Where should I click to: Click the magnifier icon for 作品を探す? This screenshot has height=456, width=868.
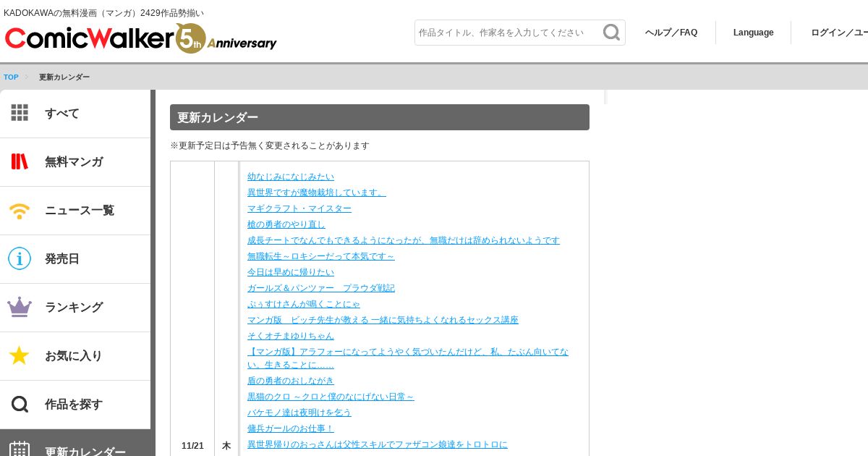coord(20,404)
